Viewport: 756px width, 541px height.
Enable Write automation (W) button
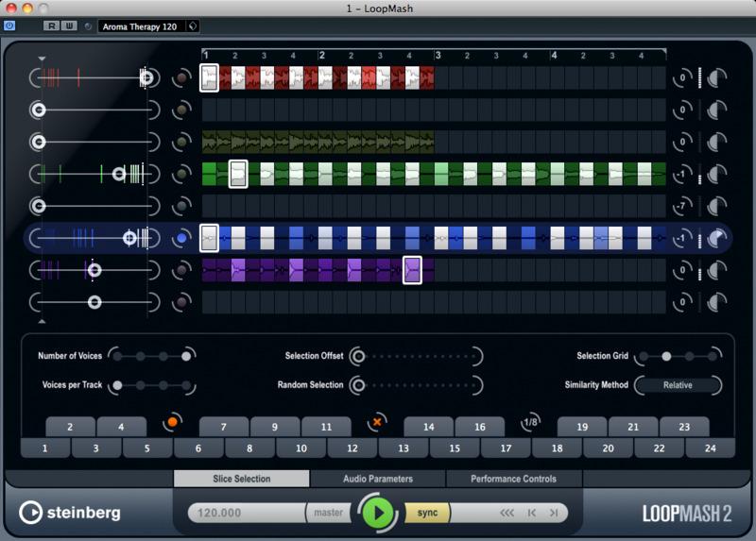click(x=68, y=26)
